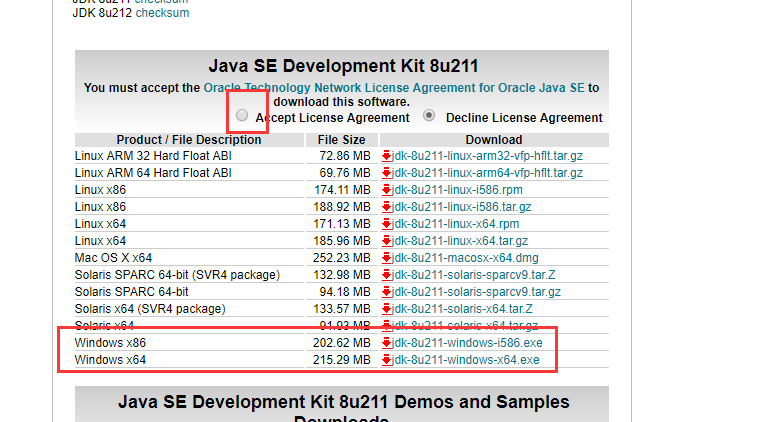The height and width of the screenshot is (422, 772).
Task: Download jdk-8u211-linux-arm64-vfp-hflt.tar.gz
Action: click(487, 173)
